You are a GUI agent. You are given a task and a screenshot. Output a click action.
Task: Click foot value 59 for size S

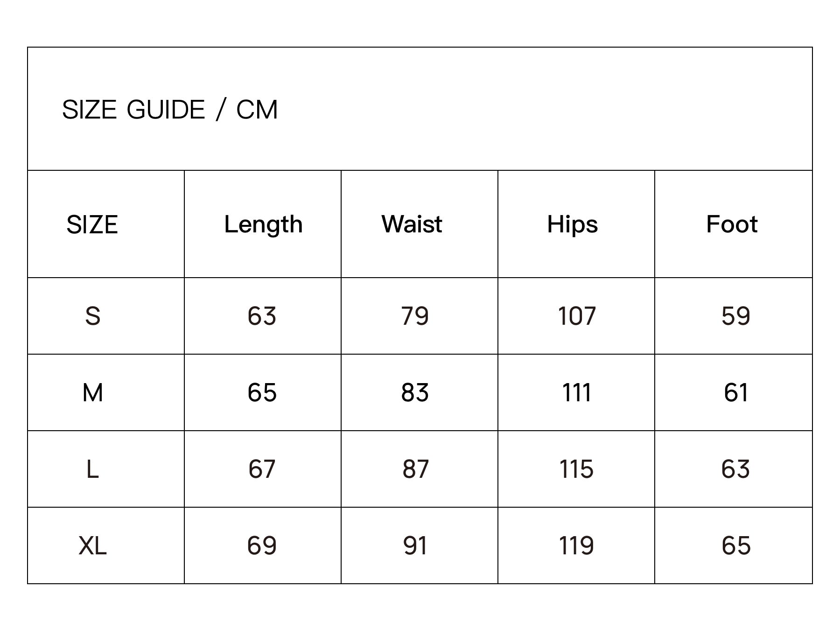click(x=736, y=316)
